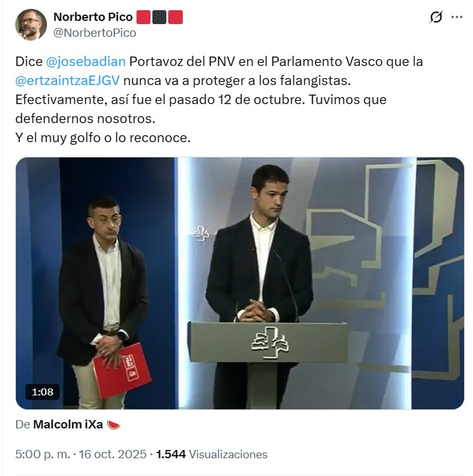The width and height of the screenshot is (473, 476).
Task: Click the last red square emoji after name
Action: coord(175,17)
